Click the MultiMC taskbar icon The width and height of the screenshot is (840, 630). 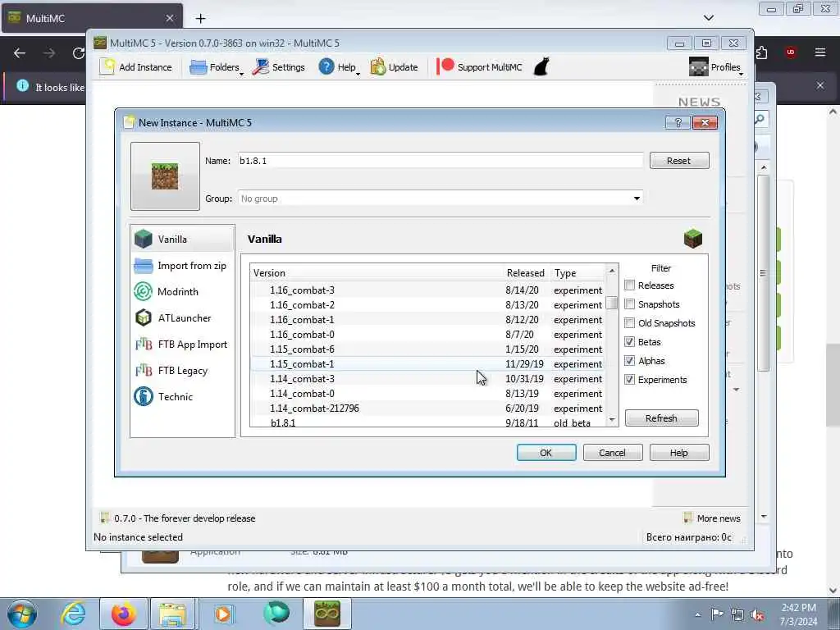coord(326,614)
